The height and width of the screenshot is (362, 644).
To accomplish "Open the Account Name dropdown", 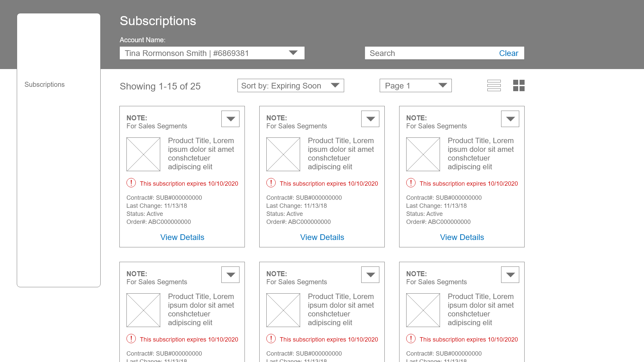I will pyautogui.click(x=212, y=53).
